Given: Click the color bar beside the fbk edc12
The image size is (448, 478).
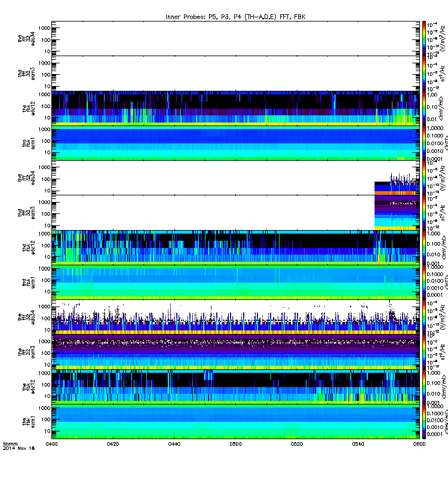Looking at the screenshot, I should tap(424, 387).
